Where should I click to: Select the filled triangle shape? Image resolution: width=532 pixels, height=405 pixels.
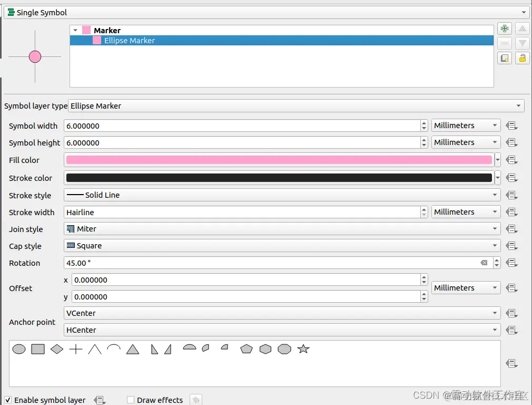133,349
